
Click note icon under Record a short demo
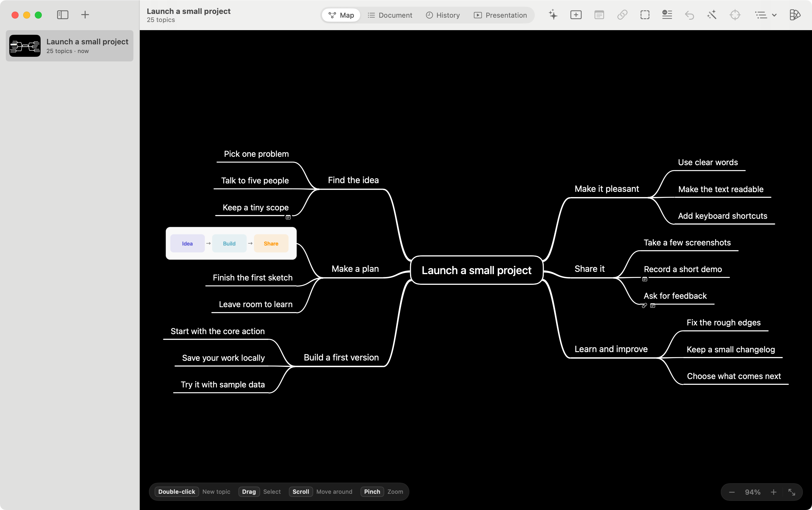click(645, 279)
